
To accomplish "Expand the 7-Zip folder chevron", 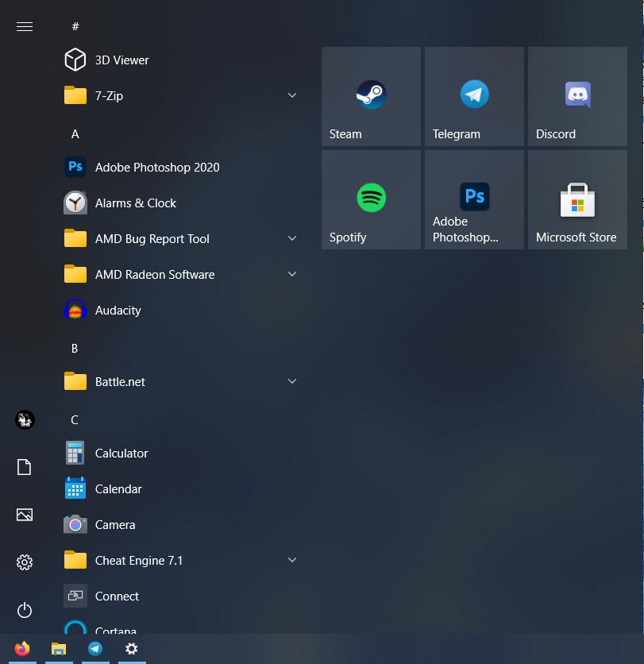I will (x=292, y=95).
